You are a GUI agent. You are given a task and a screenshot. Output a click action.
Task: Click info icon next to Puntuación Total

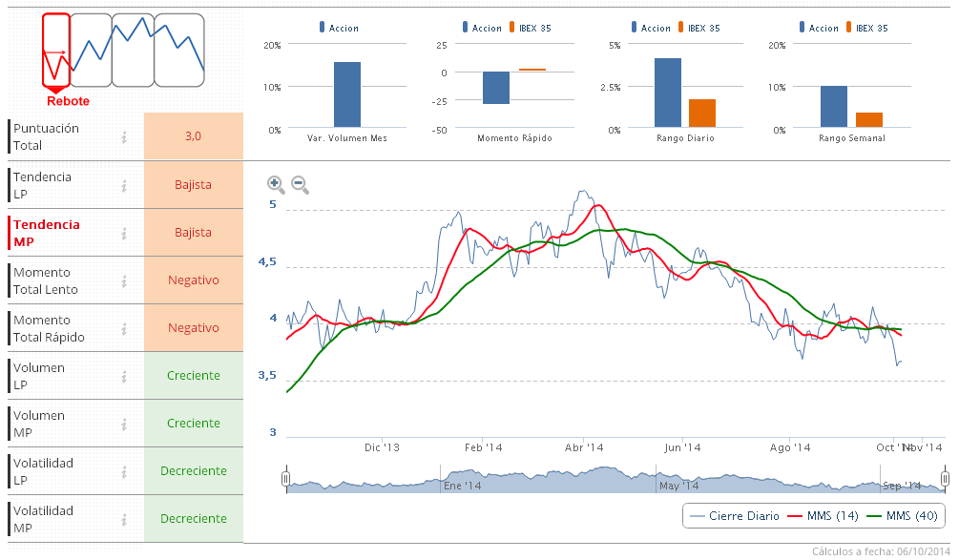124,137
